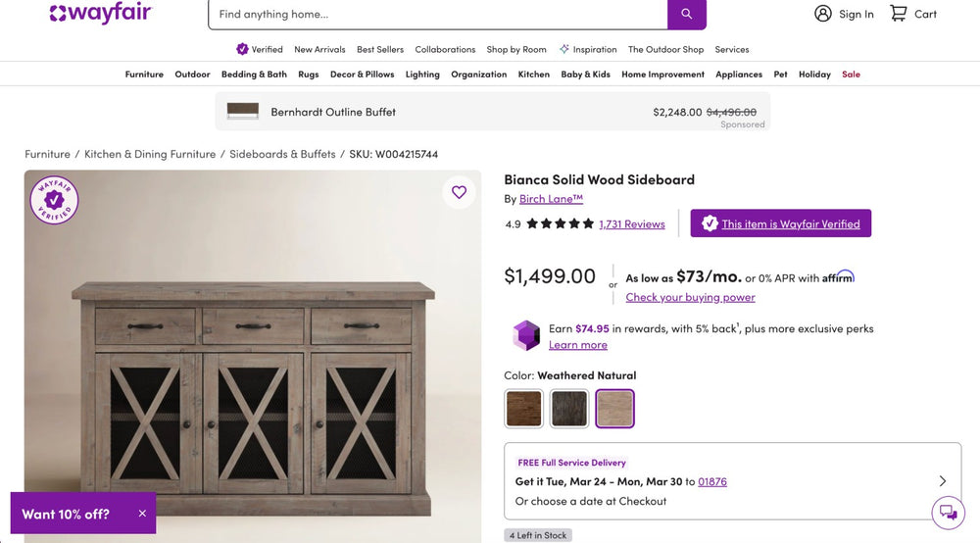The width and height of the screenshot is (980, 543).
Task: Select the dark middle color swatch
Action: 569,409
